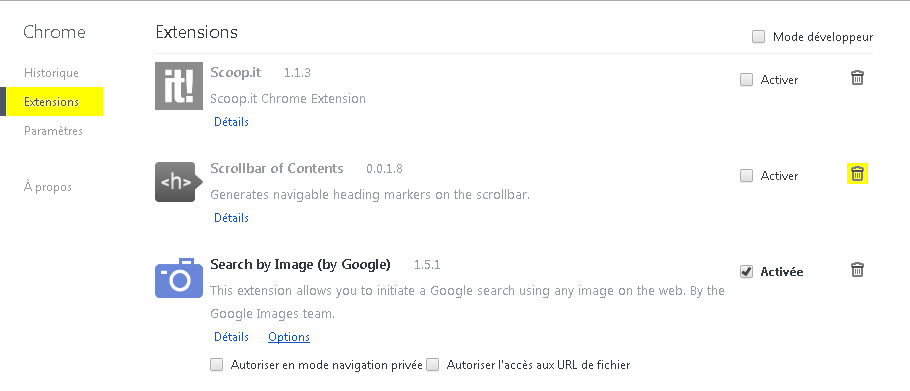
Task: Open Détails link for Scrollbar of Contents
Action: 231,218
